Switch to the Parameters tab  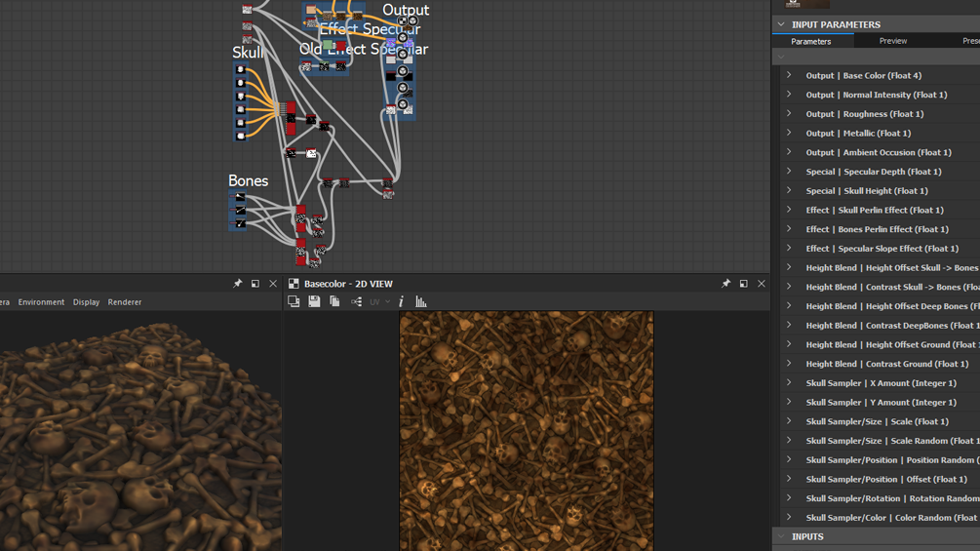810,41
